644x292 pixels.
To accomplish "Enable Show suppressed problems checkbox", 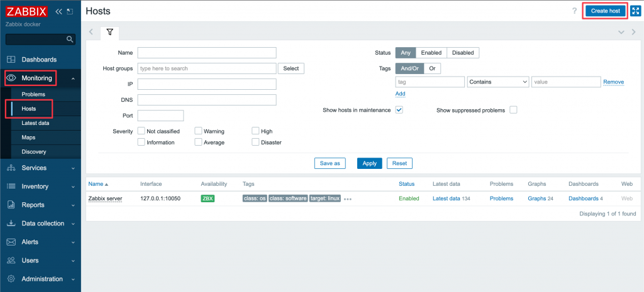I will [513, 110].
